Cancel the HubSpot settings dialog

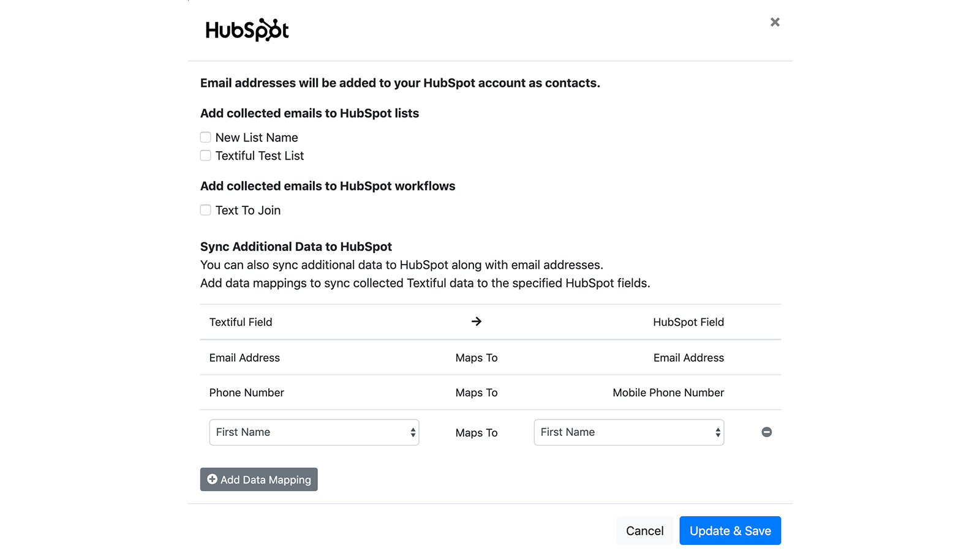click(644, 530)
